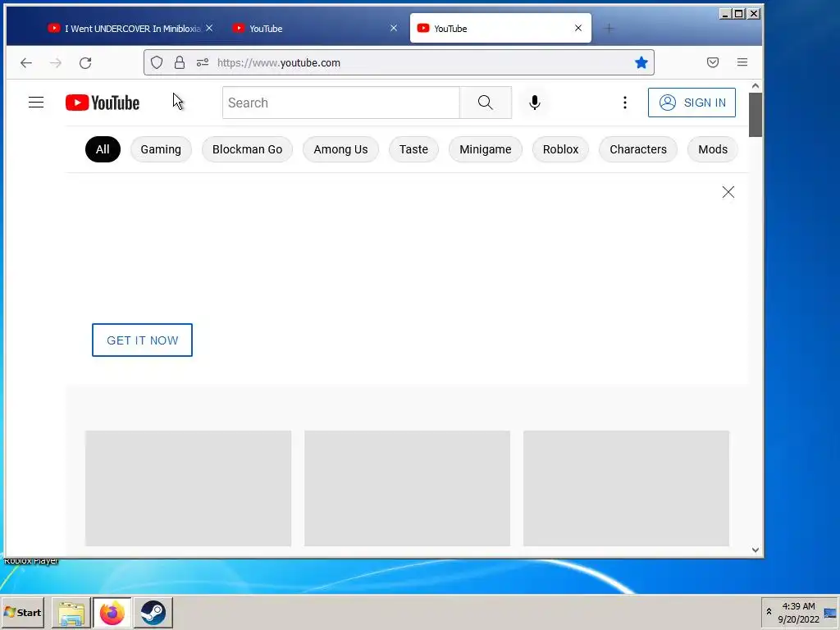Select the Blockman Go filter chip
Screen dimensions: 840x630
click(247, 149)
